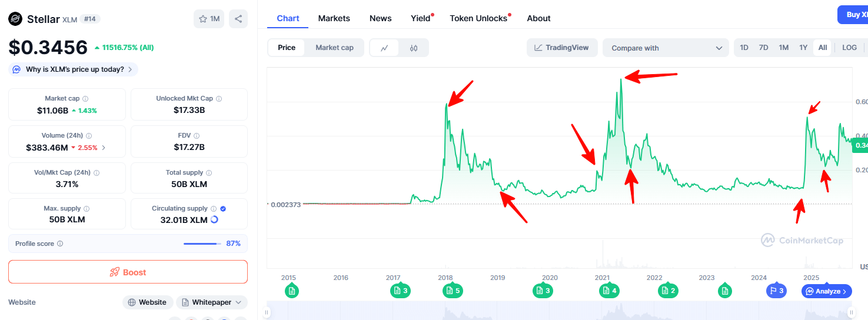Screen dimensions: 868x320
Task: Click the verified badge next to Circulating supply
Action: pyautogui.click(x=223, y=208)
